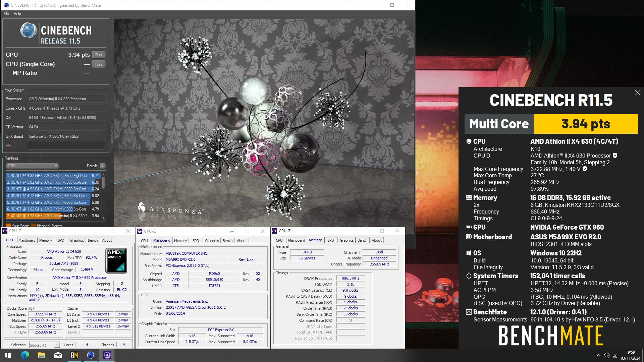Open About tab in third CPU-Z window

[377, 240]
